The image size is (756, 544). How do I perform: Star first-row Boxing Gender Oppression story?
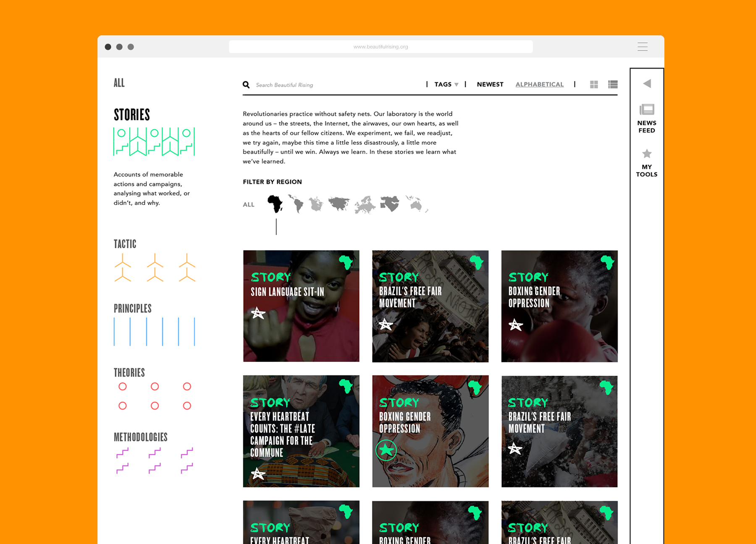point(515,325)
